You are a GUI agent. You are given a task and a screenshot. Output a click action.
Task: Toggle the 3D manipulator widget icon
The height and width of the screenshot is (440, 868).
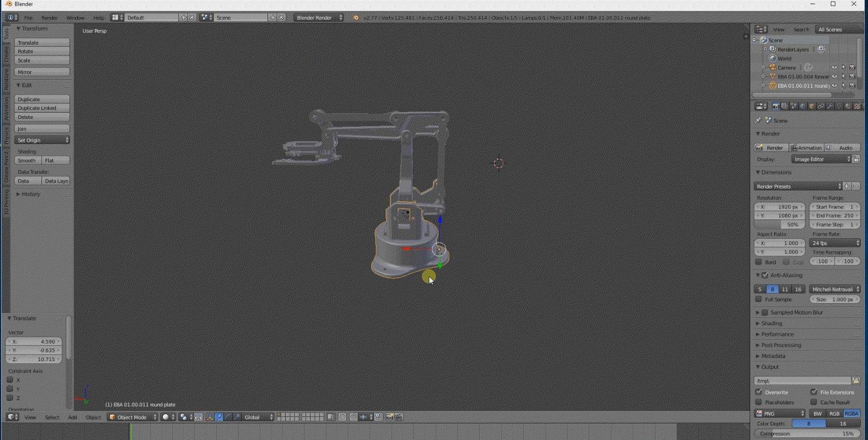pos(209,417)
